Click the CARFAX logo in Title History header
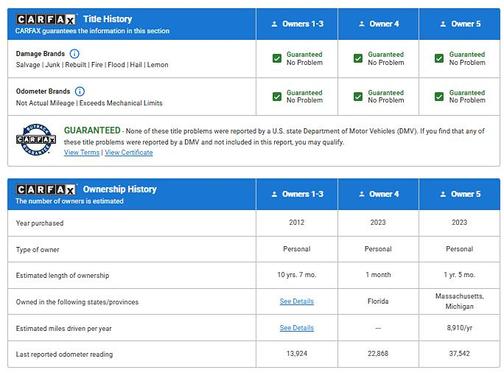504x373 pixels. 46,19
